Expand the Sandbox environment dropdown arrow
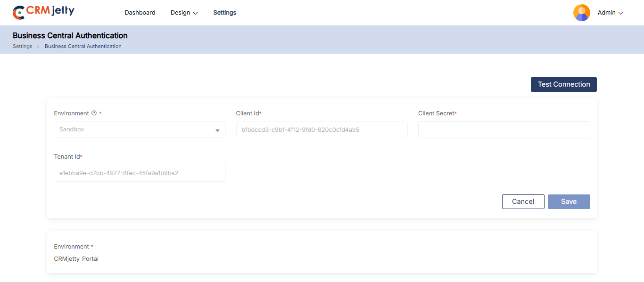Viewport: 644px width, 282px height. pos(217,130)
